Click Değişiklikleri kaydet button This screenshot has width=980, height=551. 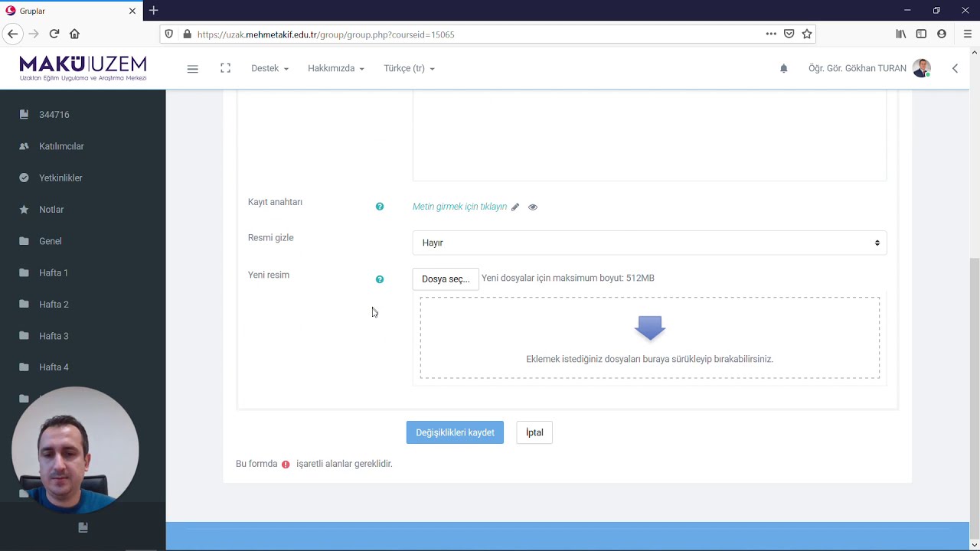click(455, 432)
